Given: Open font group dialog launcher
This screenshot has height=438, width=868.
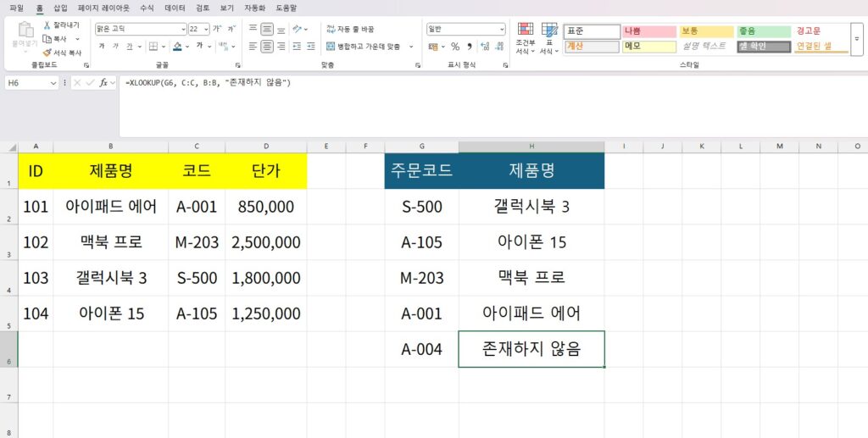Looking at the screenshot, I should tap(237, 65).
